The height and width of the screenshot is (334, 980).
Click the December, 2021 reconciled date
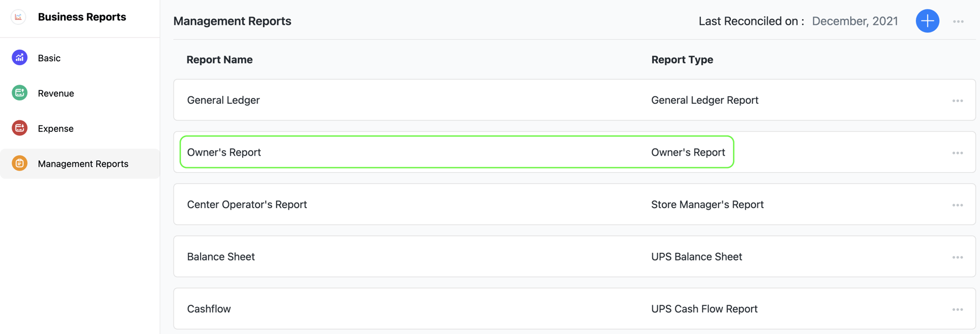point(855,21)
